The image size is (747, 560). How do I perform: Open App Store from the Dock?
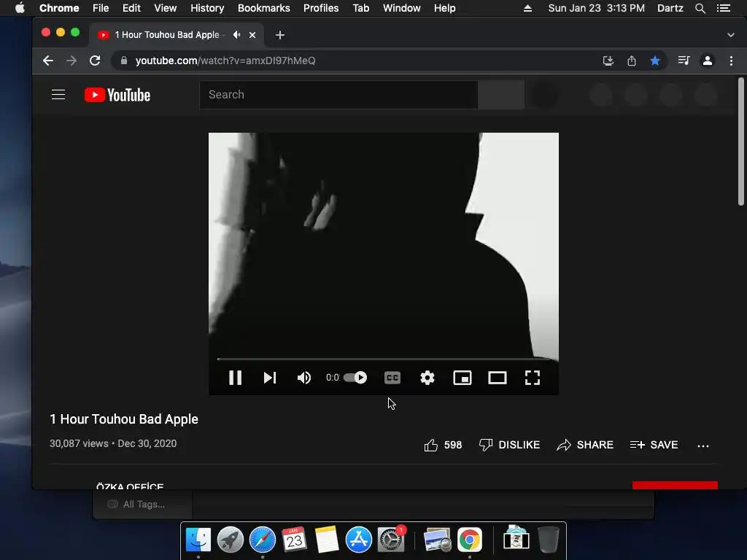pos(359,540)
